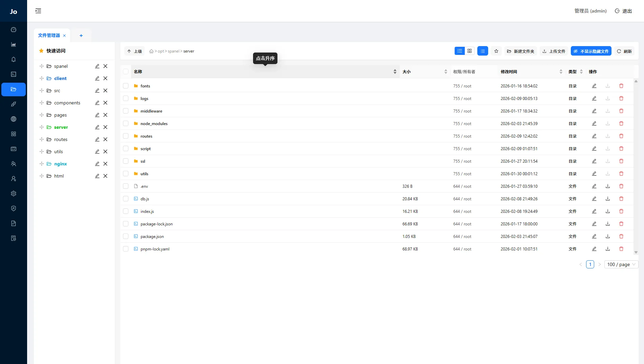
Task: Select the .env file checkbox
Action: tap(126, 186)
